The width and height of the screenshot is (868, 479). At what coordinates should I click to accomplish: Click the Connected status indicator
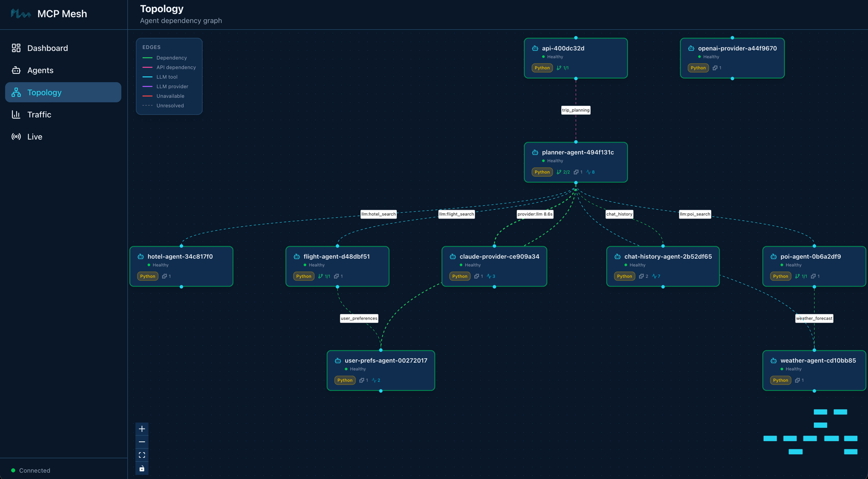tap(31, 470)
